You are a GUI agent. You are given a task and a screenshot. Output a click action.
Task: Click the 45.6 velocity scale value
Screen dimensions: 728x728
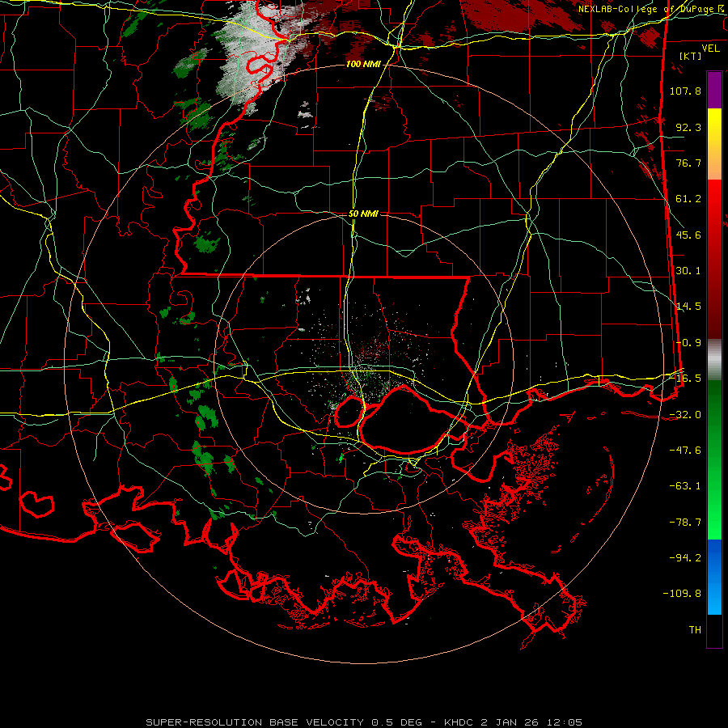(x=688, y=235)
